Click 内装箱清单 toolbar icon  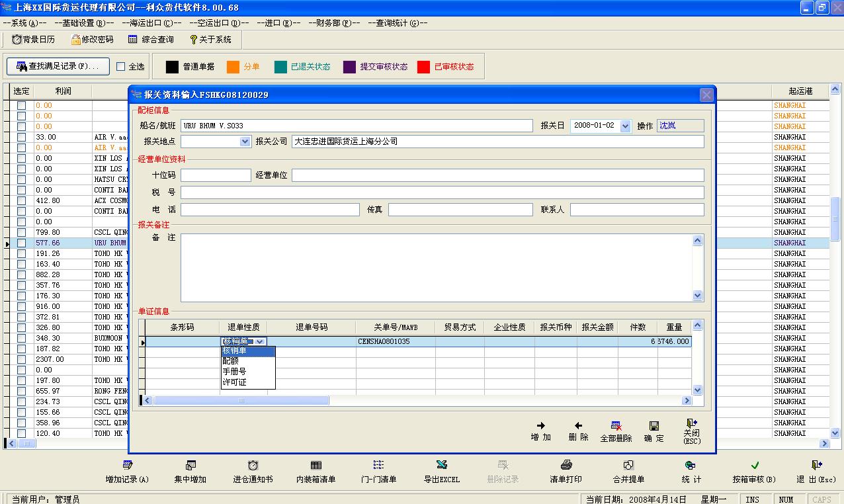tap(316, 465)
